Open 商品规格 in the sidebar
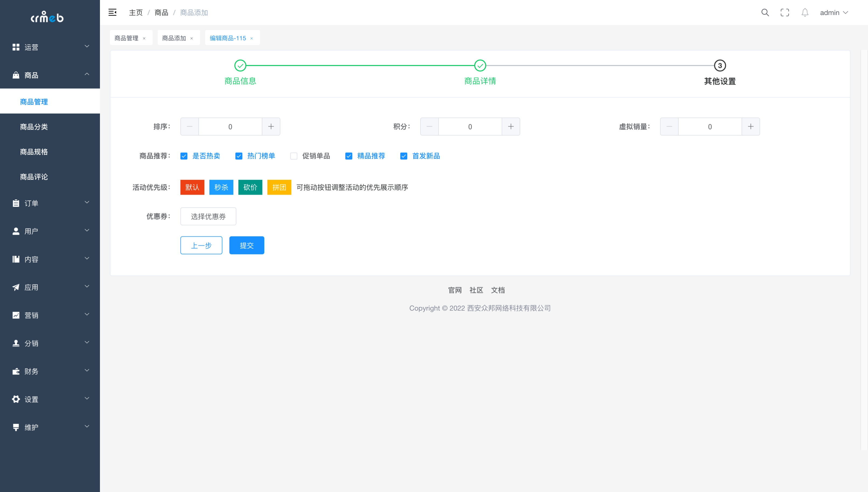 [50, 152]
